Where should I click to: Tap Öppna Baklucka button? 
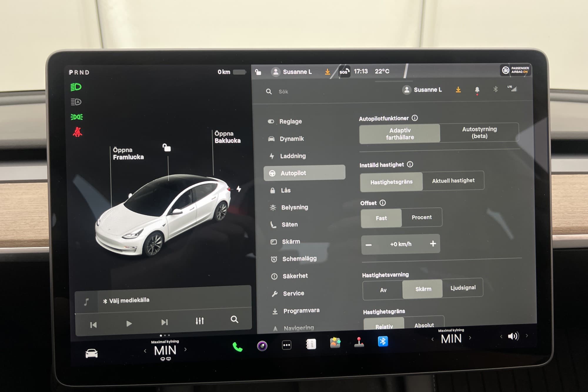coord(227,137)
